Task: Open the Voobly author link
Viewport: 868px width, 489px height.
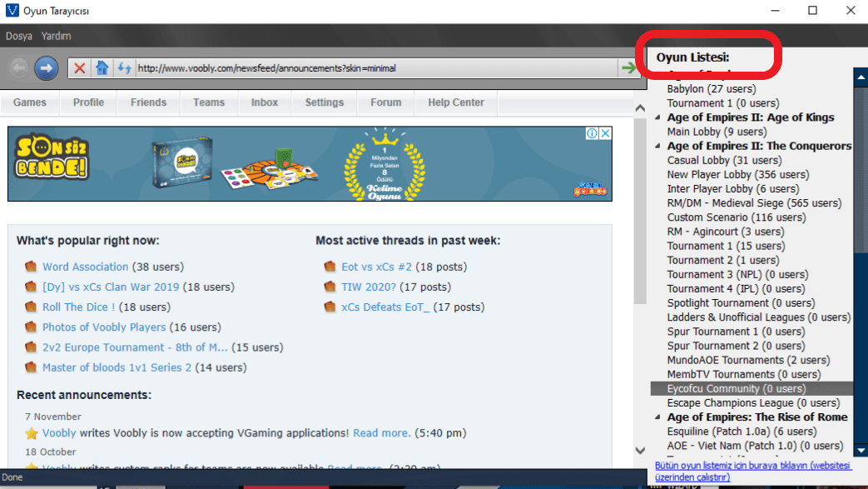Action: pyautogui.click(x=59, y=433)
